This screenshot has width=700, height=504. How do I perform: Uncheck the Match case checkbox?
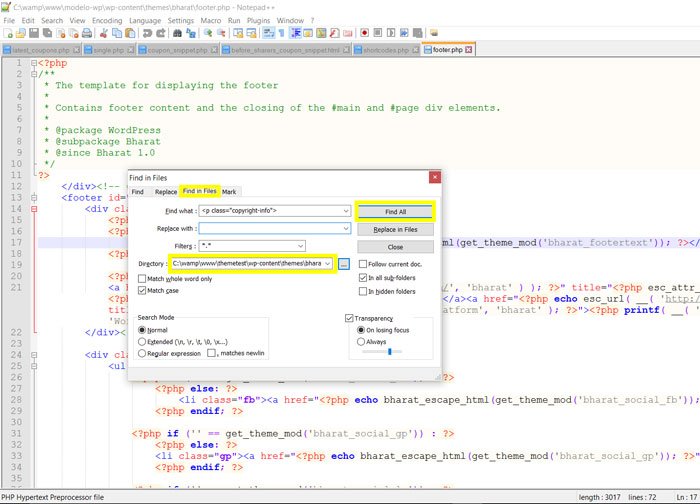(142, 291)
